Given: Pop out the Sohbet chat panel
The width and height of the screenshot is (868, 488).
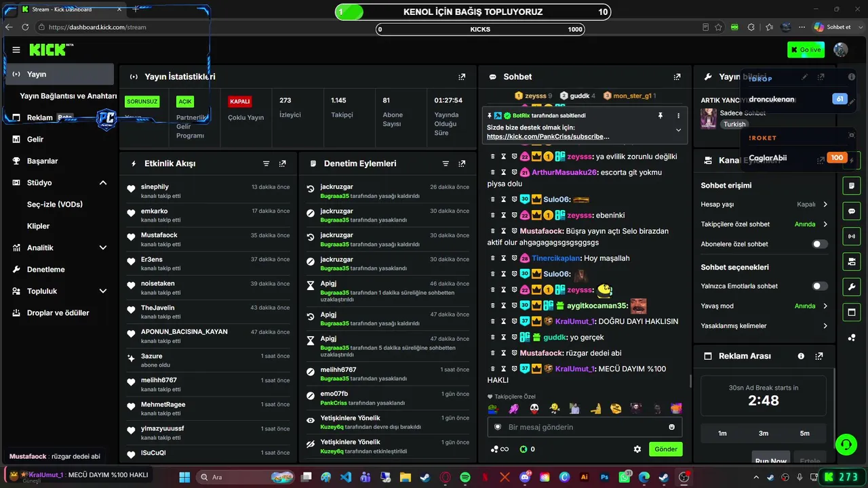Looking at the screenshot, I should pos(677,77).
